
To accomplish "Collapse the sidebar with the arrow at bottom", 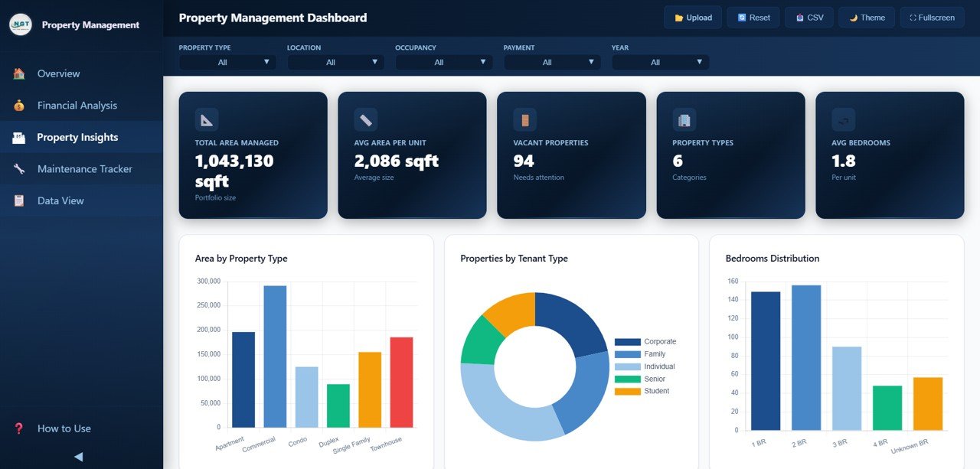I will (77, 456).
